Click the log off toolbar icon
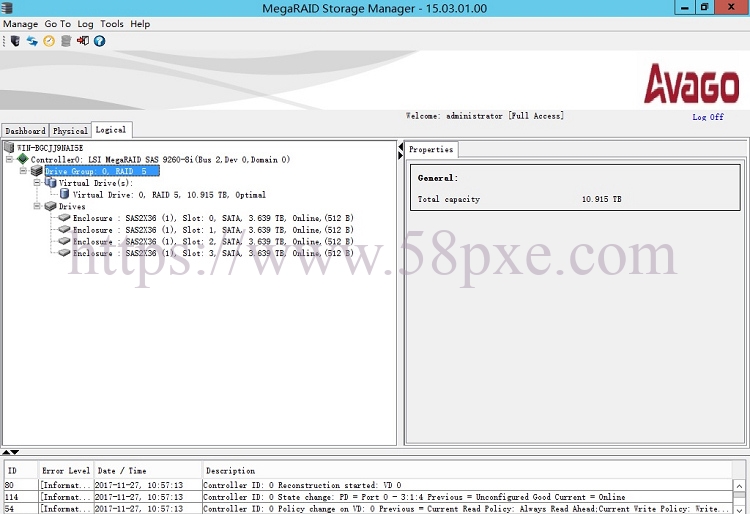 coord(83,41)
